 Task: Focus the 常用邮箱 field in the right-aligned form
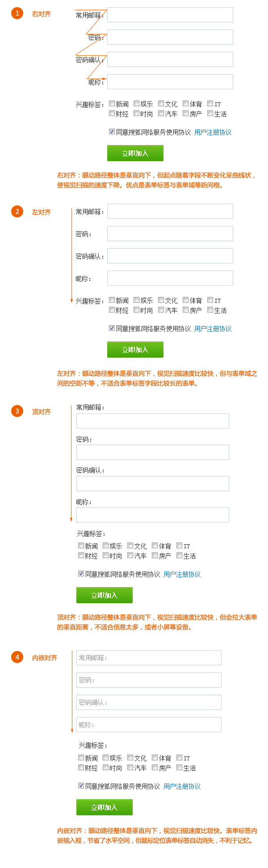pyautogui.click(x=170, y=15)
